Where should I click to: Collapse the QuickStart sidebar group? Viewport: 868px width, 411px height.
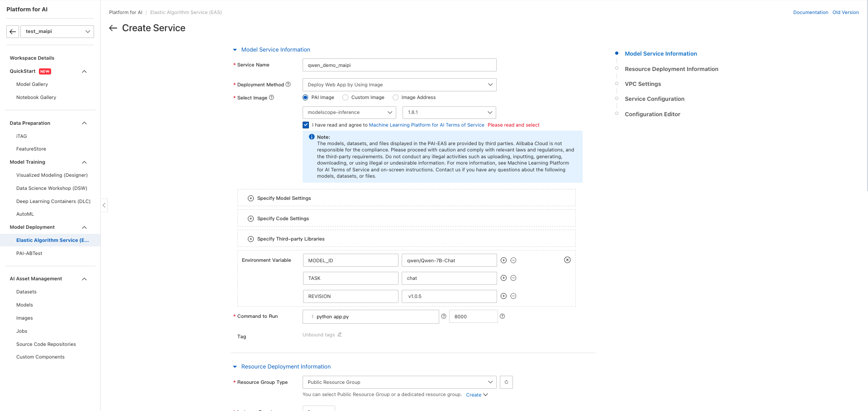[84, 71]
